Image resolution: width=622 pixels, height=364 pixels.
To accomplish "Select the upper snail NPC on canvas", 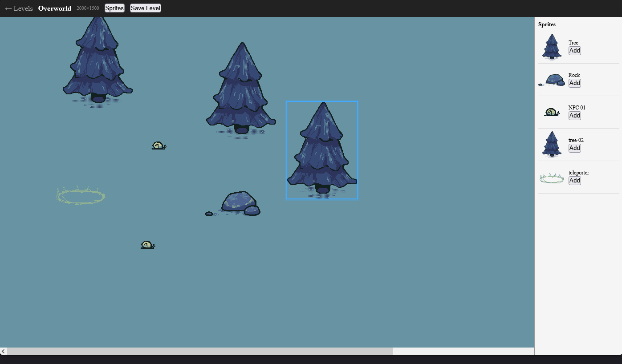I will tap(158, 146).
